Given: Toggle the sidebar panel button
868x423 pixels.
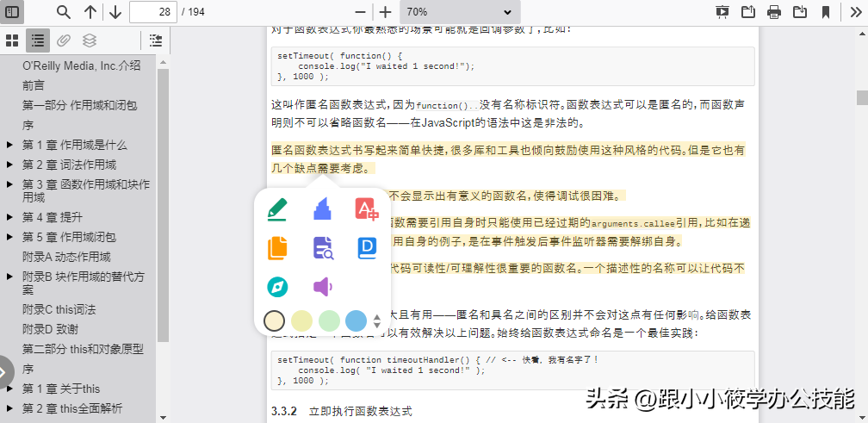Looking at the screenshot, I should click(x=12, y=11).
